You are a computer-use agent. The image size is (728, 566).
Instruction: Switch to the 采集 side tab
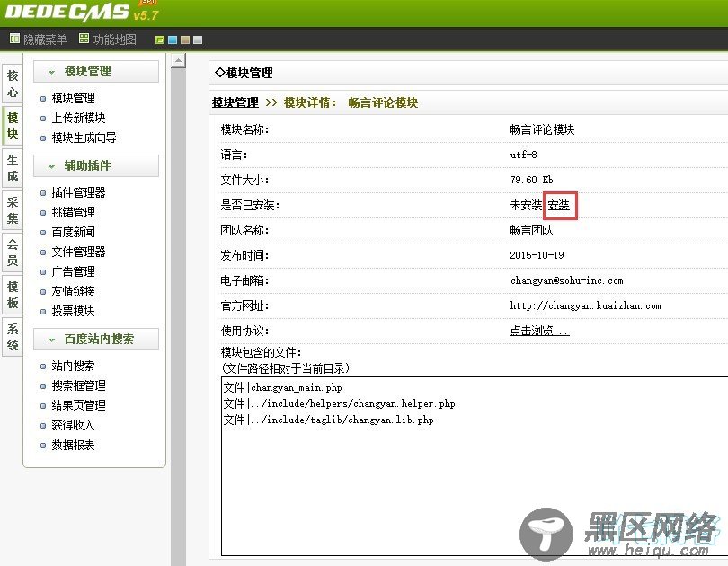click(13, 210)
